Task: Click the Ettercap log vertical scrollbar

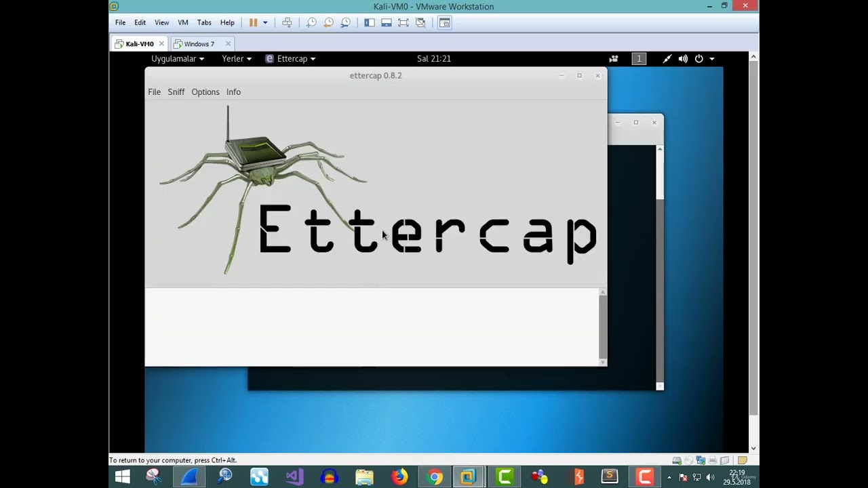Action: click(603, 327)
